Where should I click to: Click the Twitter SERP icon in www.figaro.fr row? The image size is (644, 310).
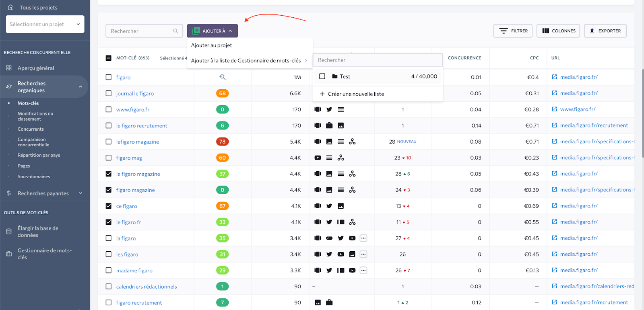click(x=329, y=109)
